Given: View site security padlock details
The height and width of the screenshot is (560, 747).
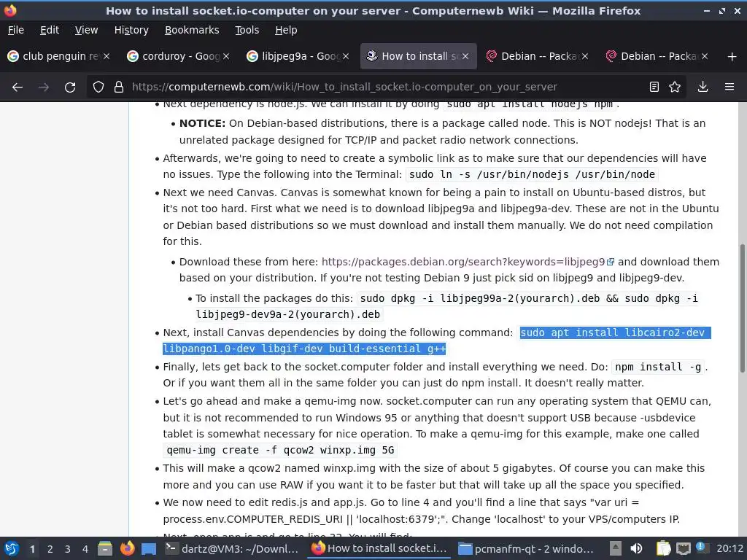Looking at the screenshot, I should 119,87.
